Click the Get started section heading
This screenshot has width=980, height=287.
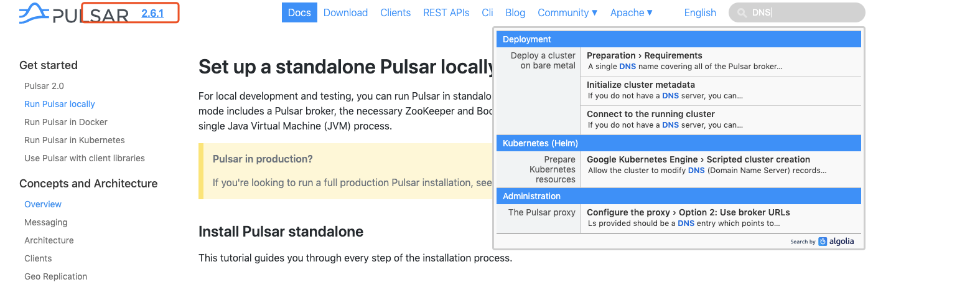click(x=49, y=65)
